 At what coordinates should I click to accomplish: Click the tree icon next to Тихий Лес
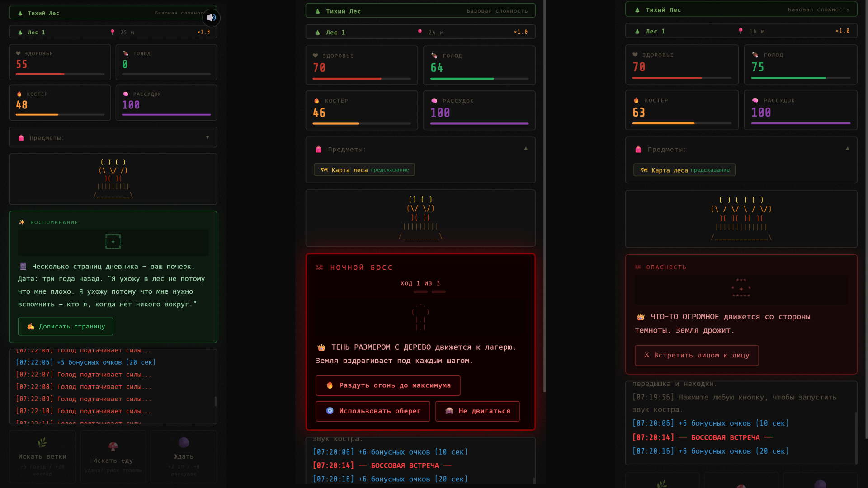[x=20, y=13]
